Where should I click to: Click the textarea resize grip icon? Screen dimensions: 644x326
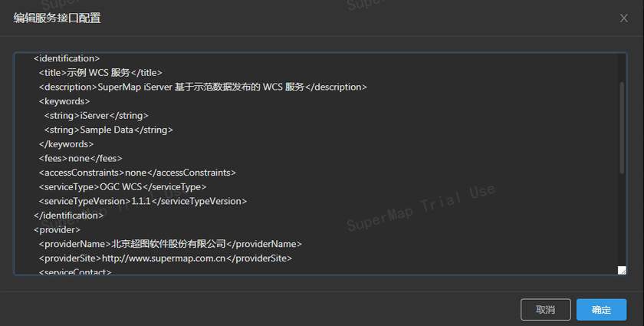click(x=622, y=270)
